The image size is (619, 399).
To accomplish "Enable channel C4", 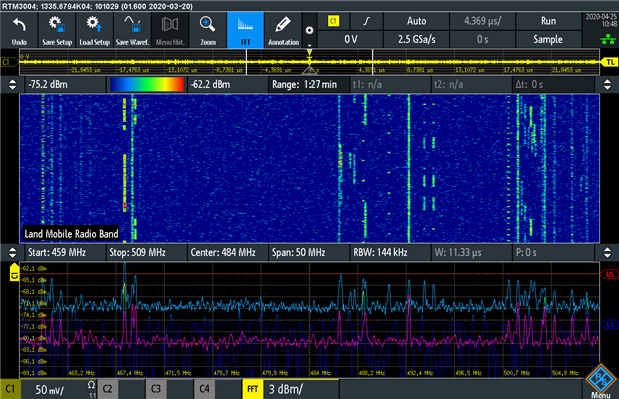I will [x=204, y=389].
